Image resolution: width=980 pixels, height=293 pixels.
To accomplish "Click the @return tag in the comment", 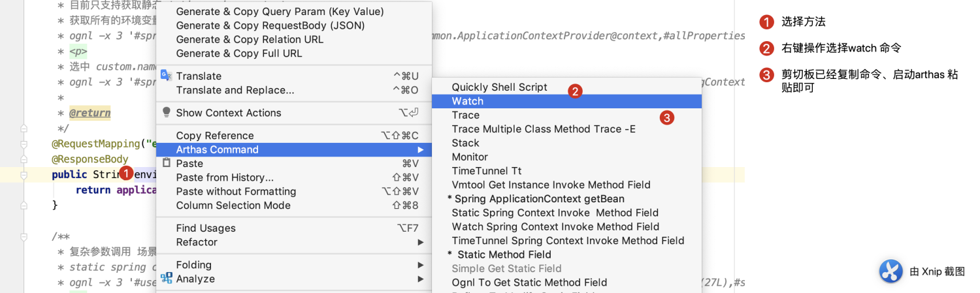I will (x=90, y=113).
